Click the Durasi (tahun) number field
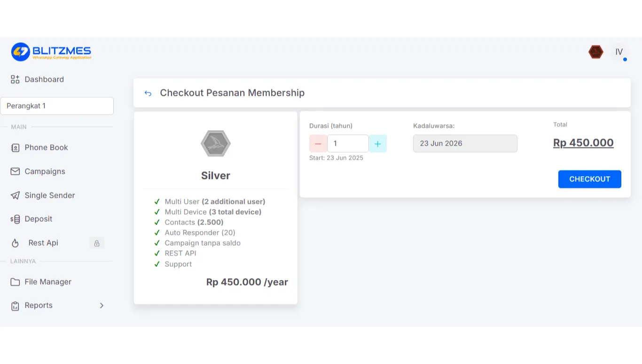This screenshot has height=364, width=642. coord(348,144)
